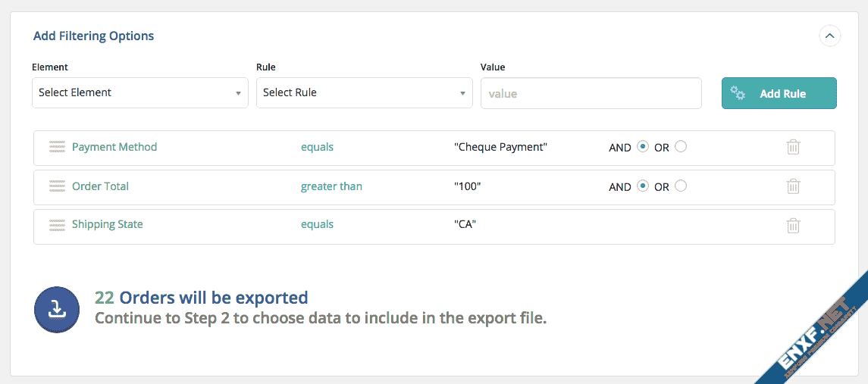Click the Add Filtering Options heading
This screenshot has width=868, height=384.
click(93, 36)
